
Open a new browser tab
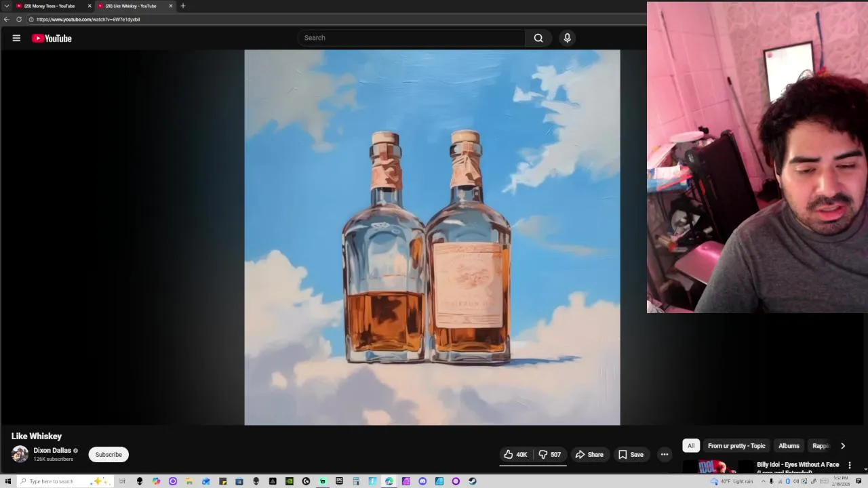coord(182,6)
